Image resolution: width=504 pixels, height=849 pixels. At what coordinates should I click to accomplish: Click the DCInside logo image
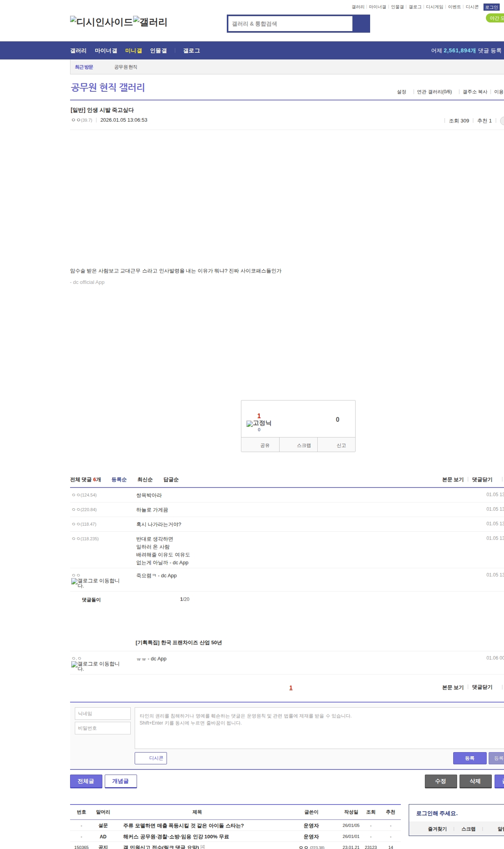(101, 22)
